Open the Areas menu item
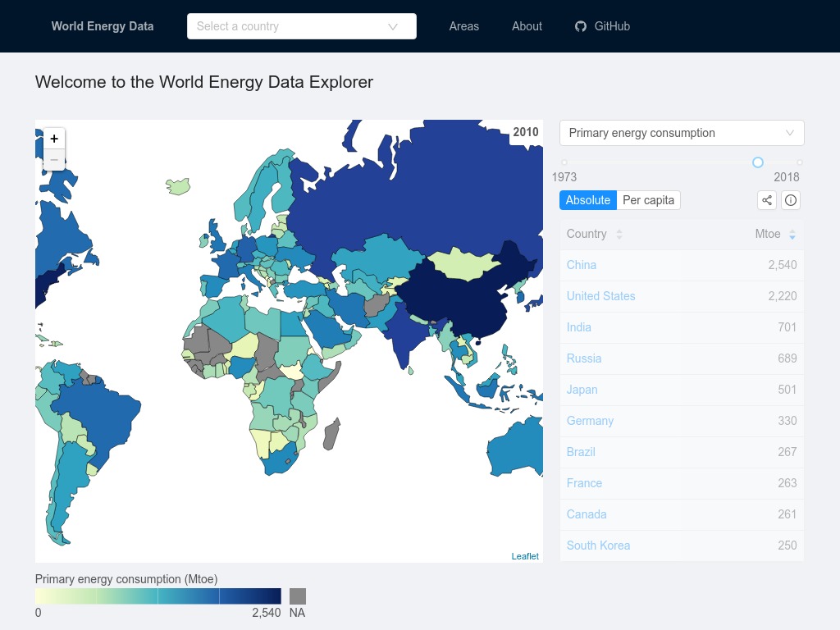This screenshot has width=840, height=630. 464,26
